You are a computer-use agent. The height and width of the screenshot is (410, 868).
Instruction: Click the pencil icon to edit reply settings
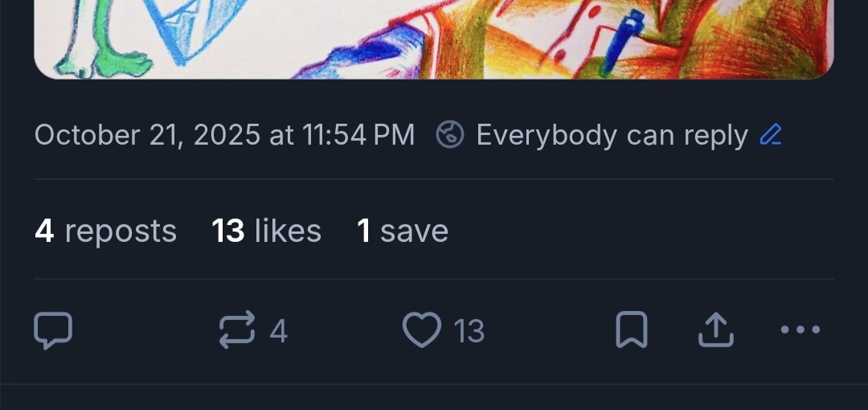click(770, 135)
